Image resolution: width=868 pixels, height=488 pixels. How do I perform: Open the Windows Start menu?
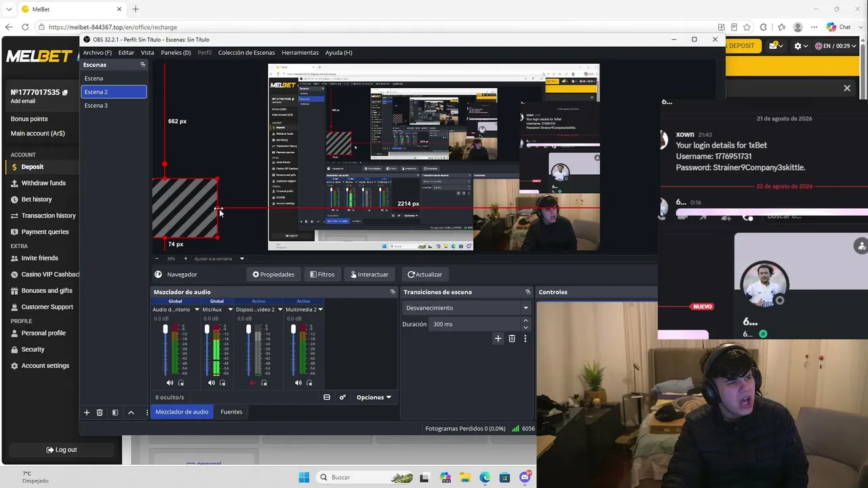tap(304, 477)
